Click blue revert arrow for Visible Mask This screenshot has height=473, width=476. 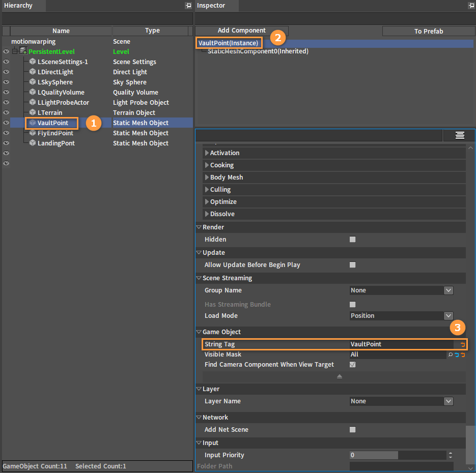pos(457,354)
